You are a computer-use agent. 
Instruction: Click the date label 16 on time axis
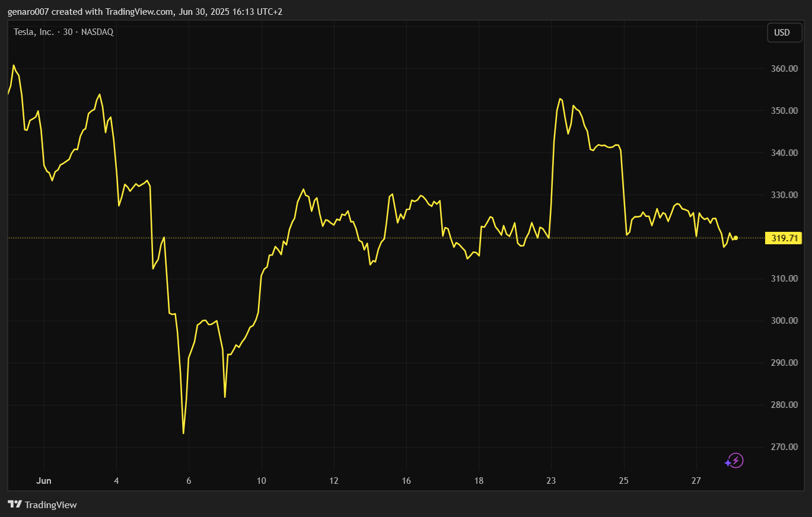(x=406, y=480)
